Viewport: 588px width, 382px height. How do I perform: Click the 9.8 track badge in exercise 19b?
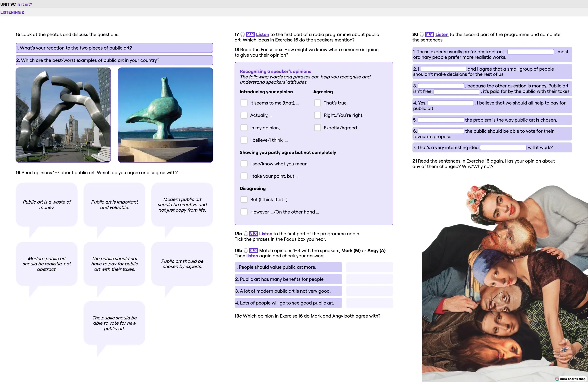(x=253, y=250)
